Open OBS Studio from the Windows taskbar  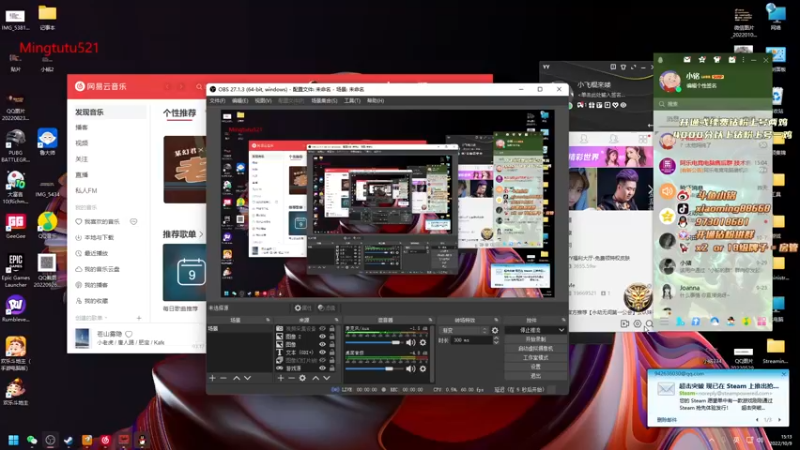pos(50,440)
